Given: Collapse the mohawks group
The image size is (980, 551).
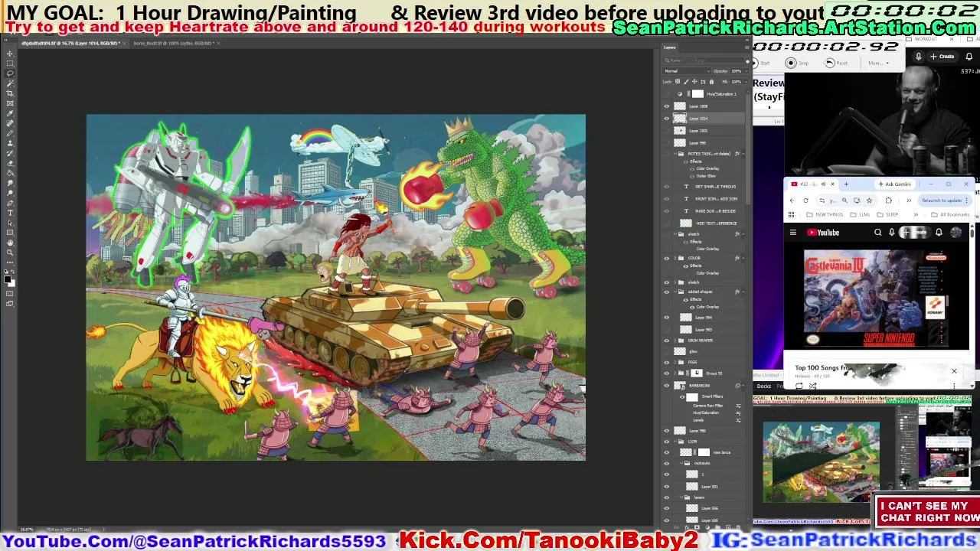Looking at the screenshot, I should [681, 463].
